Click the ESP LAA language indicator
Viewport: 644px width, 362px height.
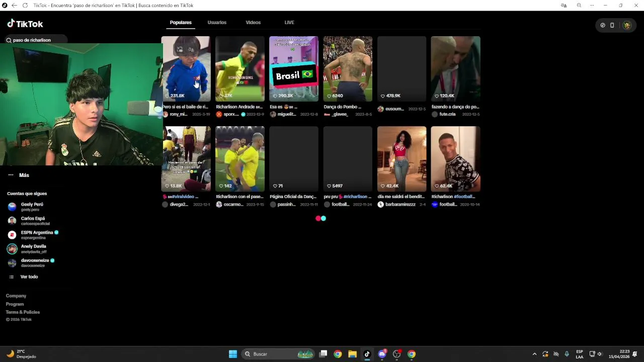580,354
